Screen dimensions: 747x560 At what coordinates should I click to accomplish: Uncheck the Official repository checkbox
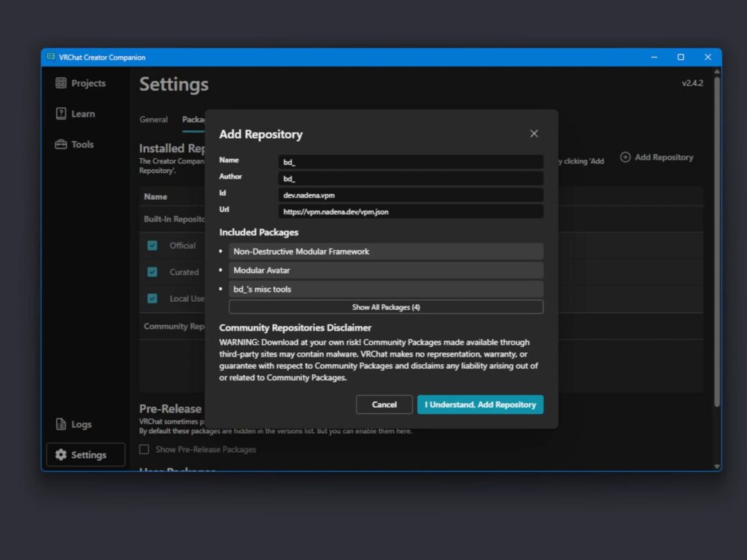tap(152, 246)
